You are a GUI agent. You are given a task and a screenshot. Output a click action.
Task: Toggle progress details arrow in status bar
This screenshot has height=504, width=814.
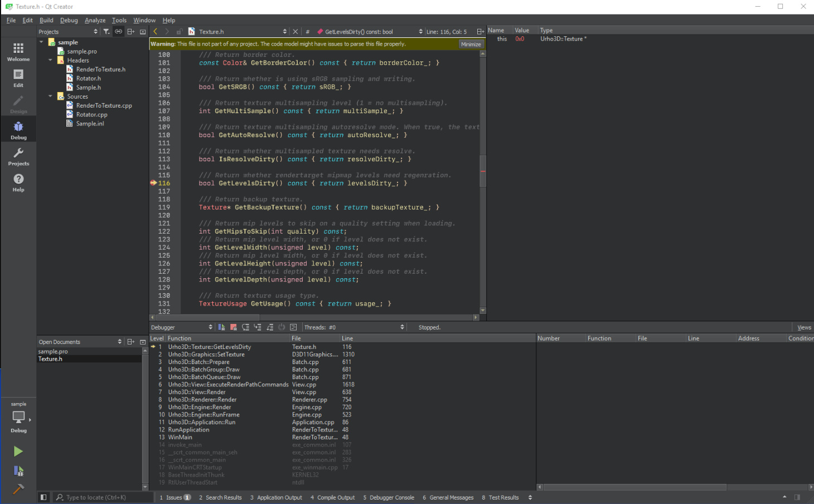(784, 497)
